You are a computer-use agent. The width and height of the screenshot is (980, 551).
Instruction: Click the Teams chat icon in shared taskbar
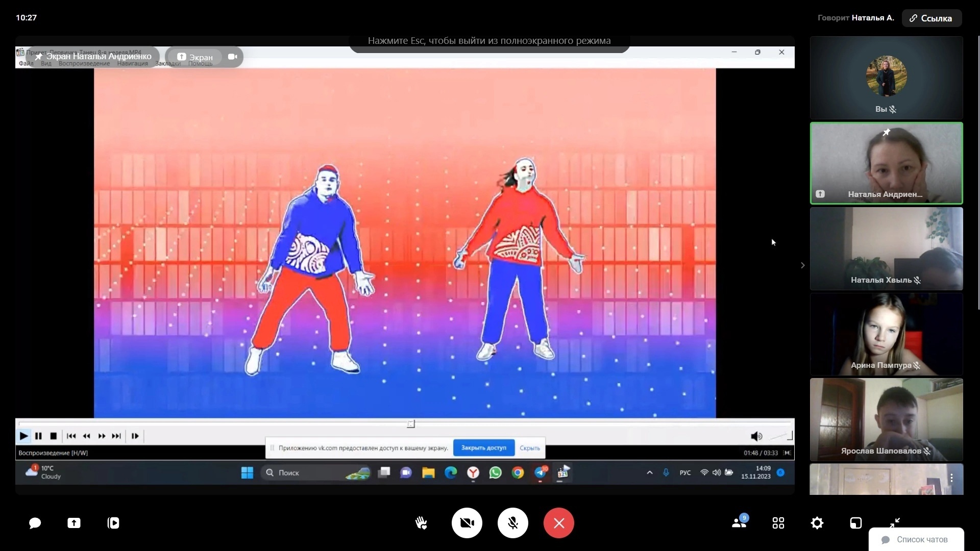click(x=406, y=473)
